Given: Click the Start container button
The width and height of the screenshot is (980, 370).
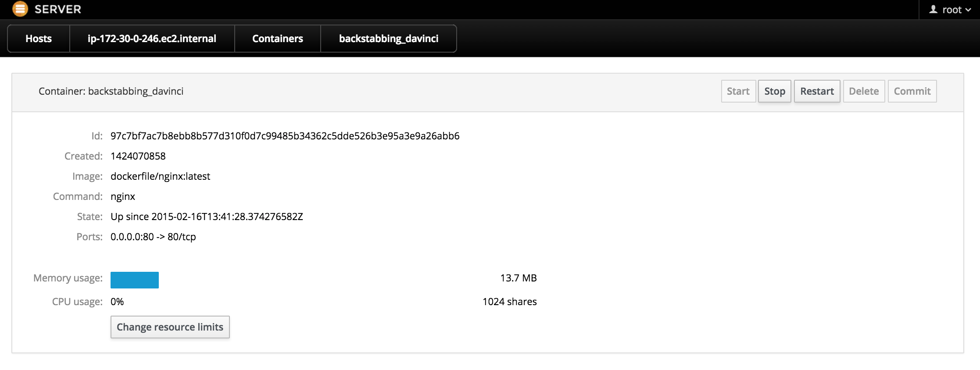Looking at the screenshot, I should tap(738, 91).
